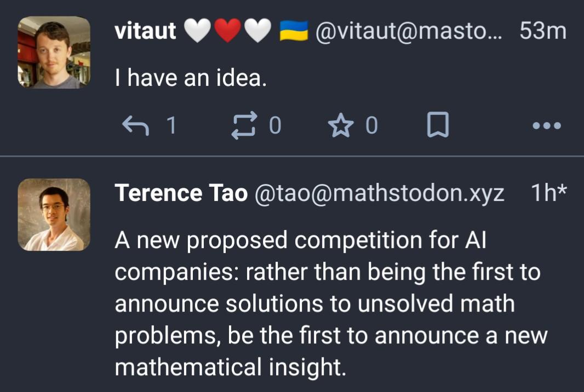Click the 53m post timestamp

tap(543, 31)
